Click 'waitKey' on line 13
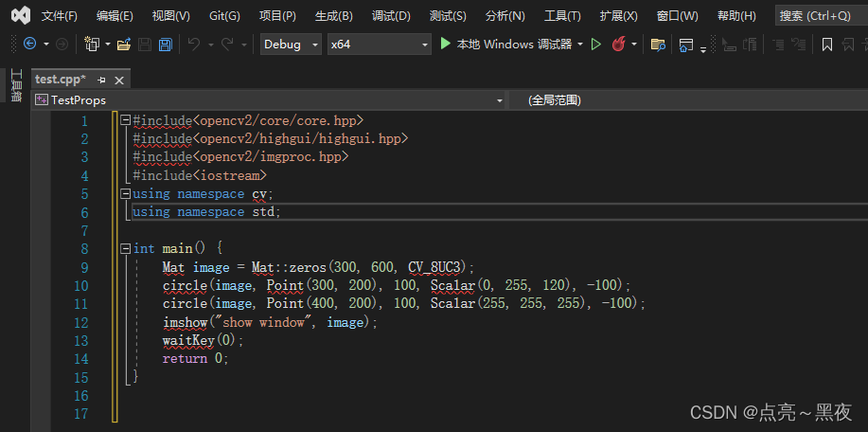 click(188, 340)
